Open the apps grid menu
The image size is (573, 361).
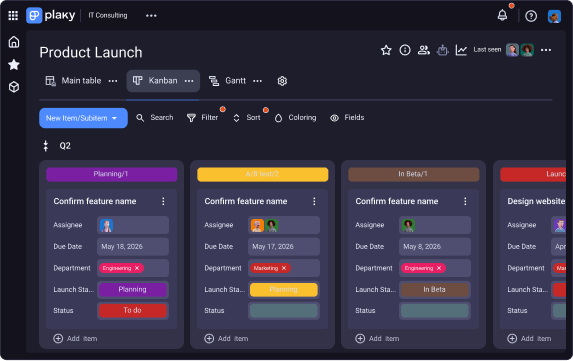13,15
